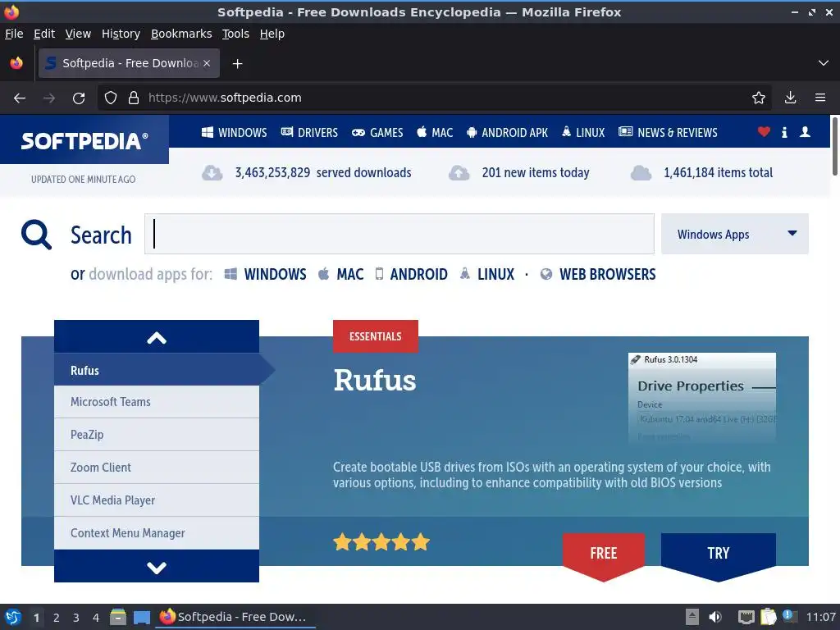Select Microsoft Teams in the essentials list
The image size is (840, 630).
tap(157, 402)
